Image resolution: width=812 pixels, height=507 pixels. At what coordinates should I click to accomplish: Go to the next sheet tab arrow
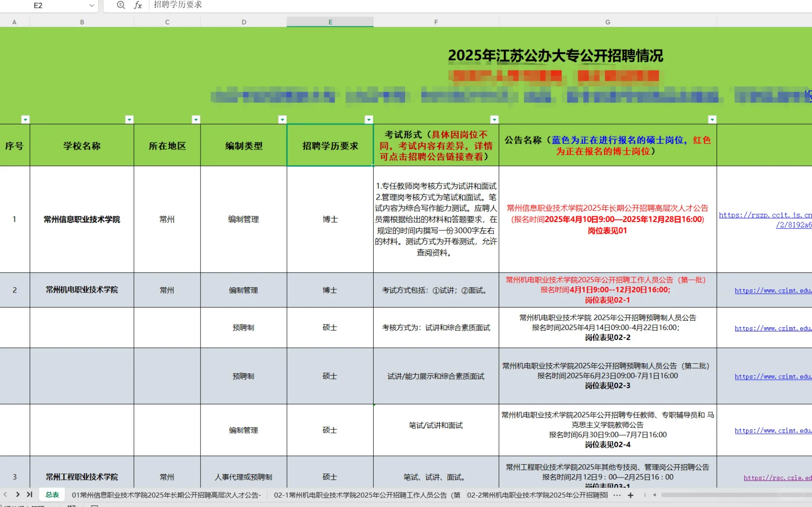(x=17, y=494)
